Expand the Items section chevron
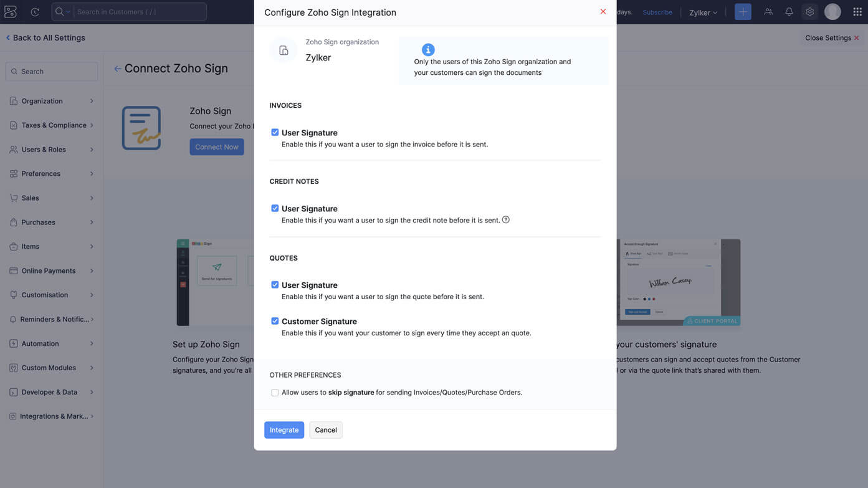Image resolution: width=868 pixels, height=488 pixels. click(x=92, y=247)
